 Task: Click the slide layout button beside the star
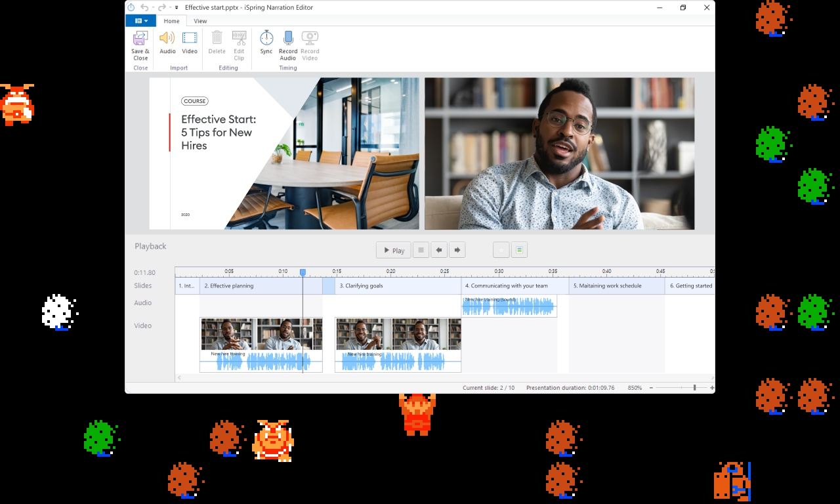pyautogui.click(x=519, y=250)
